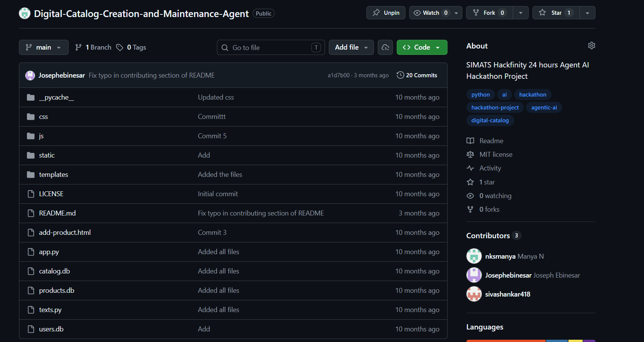The image size is (644, 342).
Task: Click the cloud codespaces icon button
Action: pyautogui.click(x=385, y=47)
